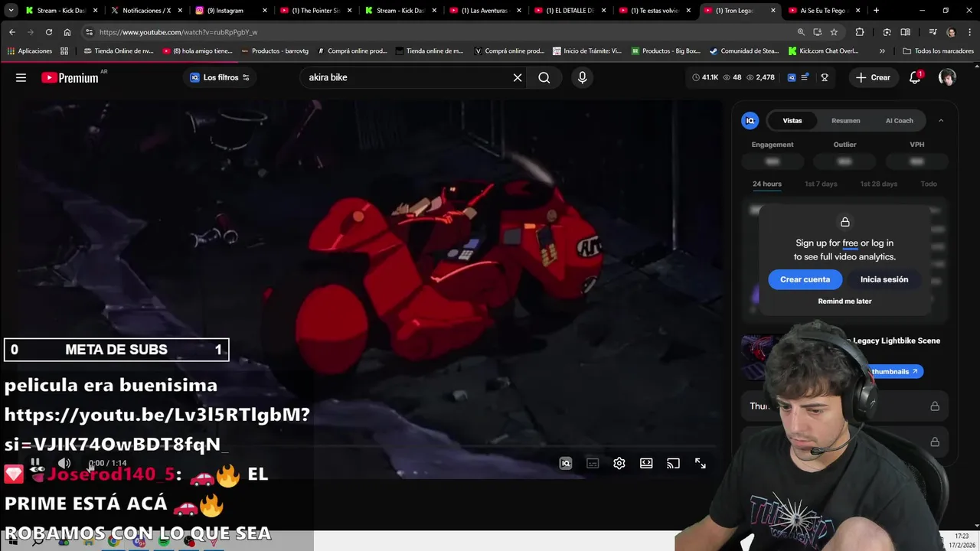Open the 'Crear' create menu
980x551 pixels.
click(x=873, y=77)
